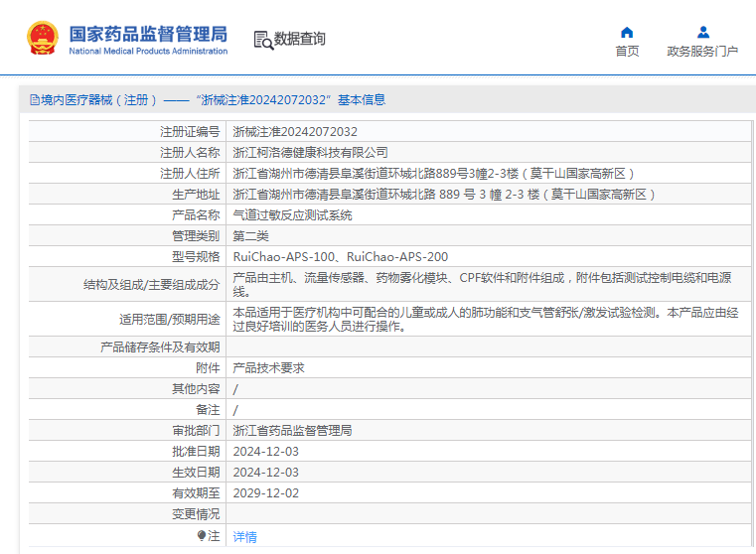Click the lightbulb icon beside 注

click(202, 535)
